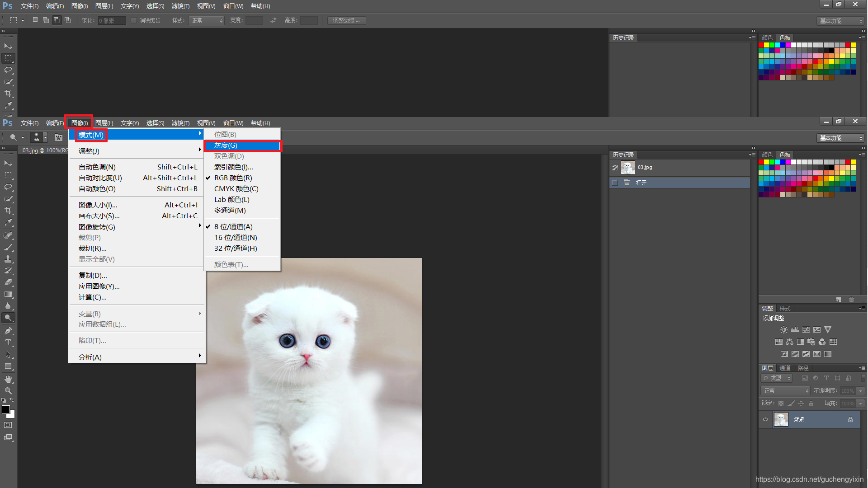The width and height of the screenshot is (868, 488).
Task: Open the layer filter 类型 dropdown
Action: tap(777, 378)
